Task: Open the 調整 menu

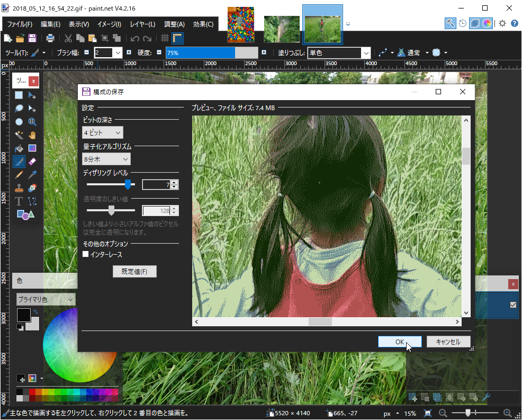Action: [x=174, y=24]
